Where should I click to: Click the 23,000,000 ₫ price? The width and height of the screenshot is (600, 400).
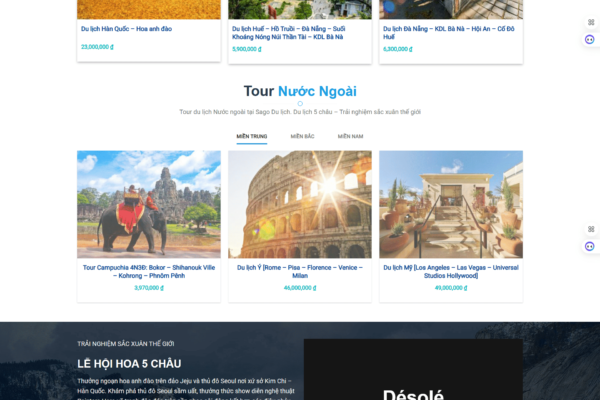(x=97, y=47)
